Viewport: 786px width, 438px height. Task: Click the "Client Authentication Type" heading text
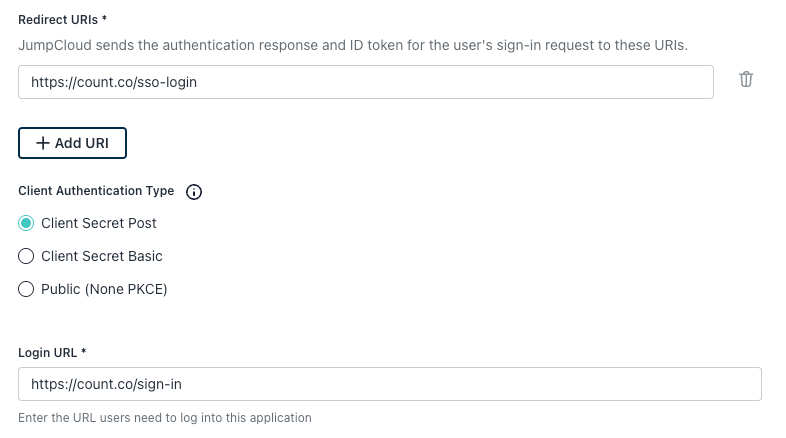click(x=96, y=191)
